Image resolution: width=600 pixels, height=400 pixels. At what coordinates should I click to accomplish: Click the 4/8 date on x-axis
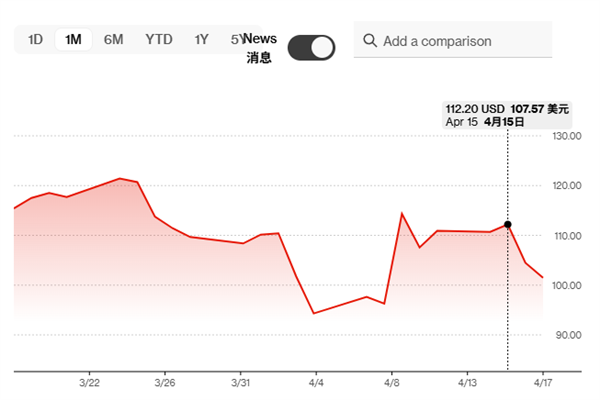tap(392, 383)
